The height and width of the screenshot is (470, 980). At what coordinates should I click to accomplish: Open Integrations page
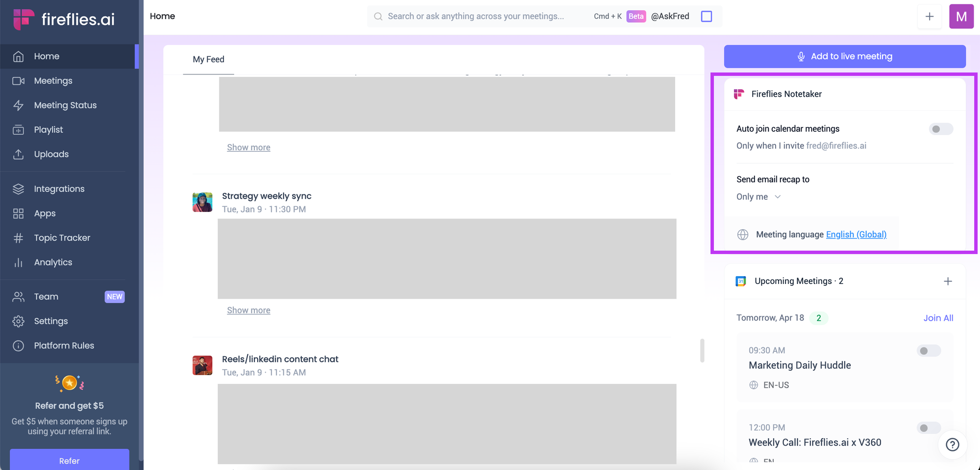(59, 188)
